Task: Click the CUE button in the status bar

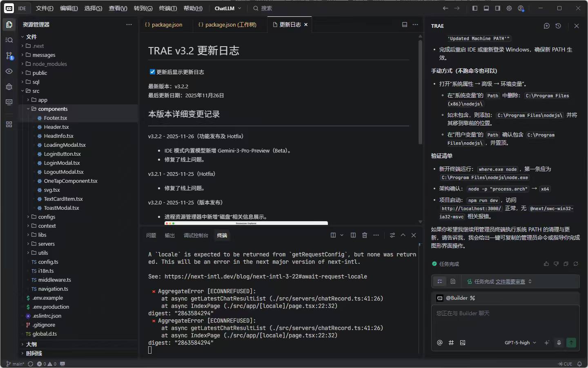Action: point(565,364)
